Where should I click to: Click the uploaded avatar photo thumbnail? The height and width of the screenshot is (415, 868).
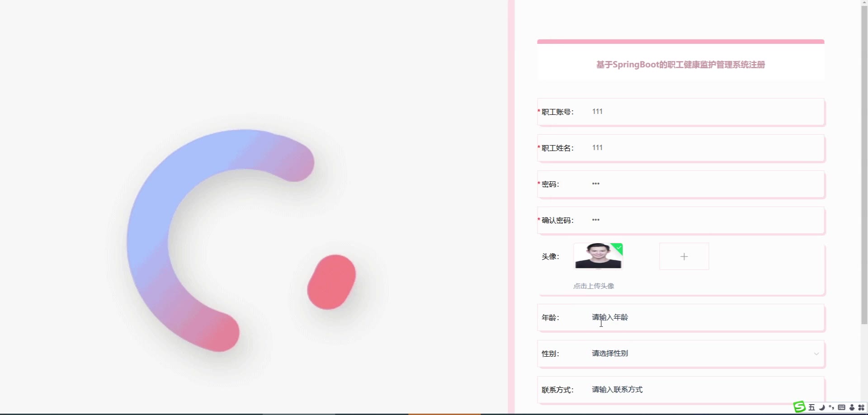click(598, 256)
